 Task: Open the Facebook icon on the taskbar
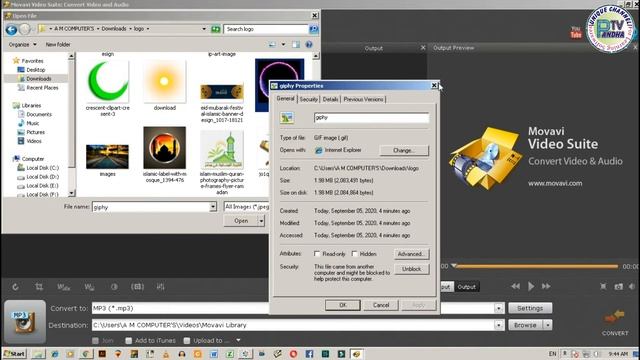tap(309, 354)
